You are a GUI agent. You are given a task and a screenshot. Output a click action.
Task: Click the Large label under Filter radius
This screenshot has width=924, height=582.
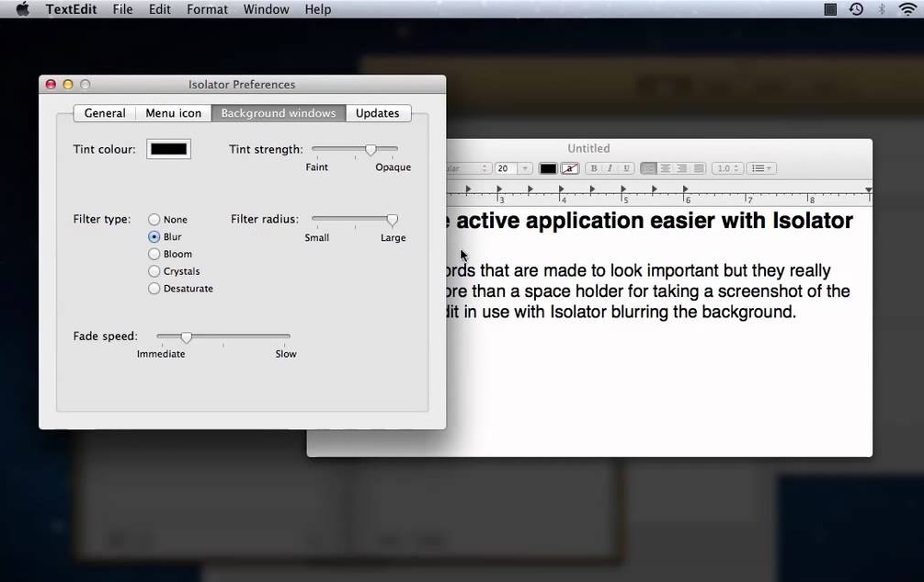click(394, 238)
